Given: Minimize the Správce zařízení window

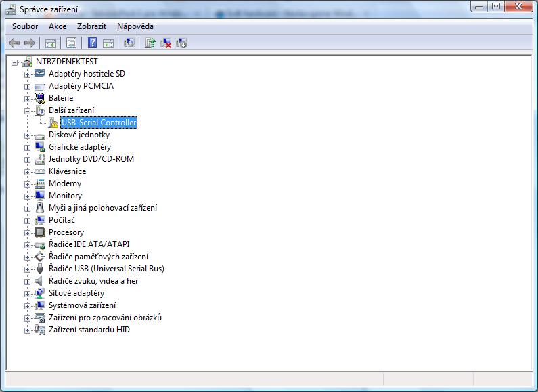Looking at the screenshot, I should point(479,7).
